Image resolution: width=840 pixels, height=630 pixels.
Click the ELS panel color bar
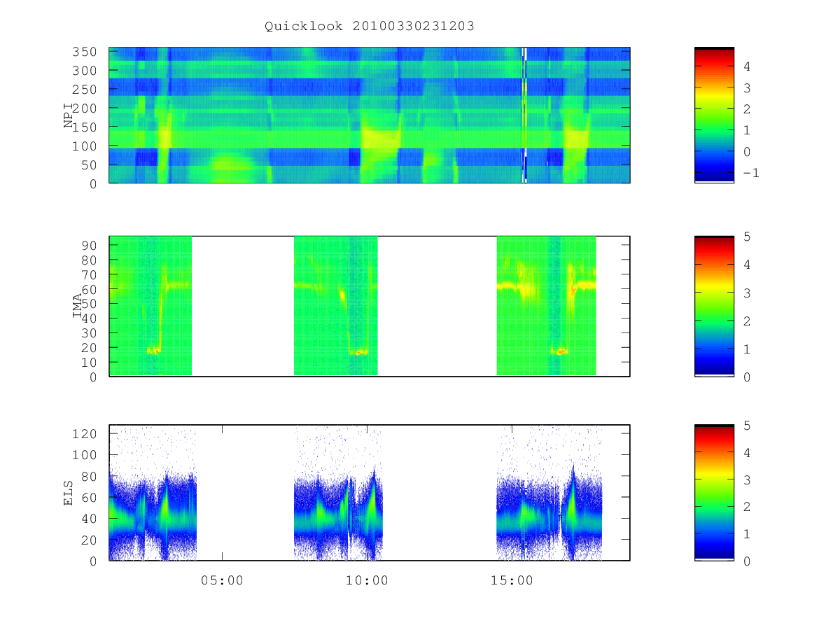714,493
